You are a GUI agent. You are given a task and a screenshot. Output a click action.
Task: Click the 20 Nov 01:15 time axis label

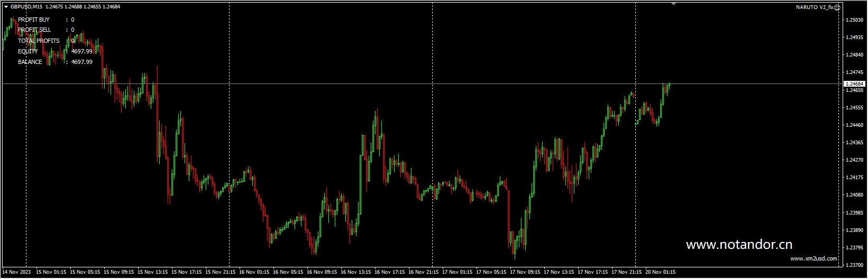[661, 273]
